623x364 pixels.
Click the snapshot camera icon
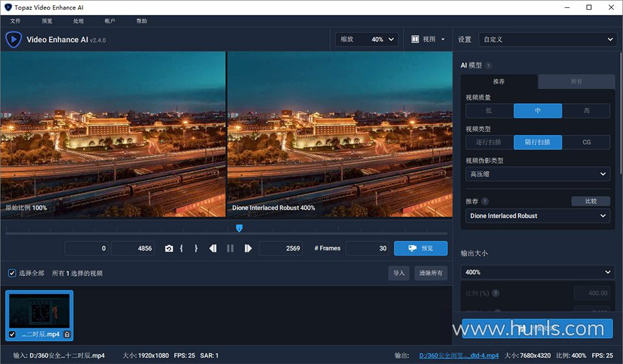[169, 249]
